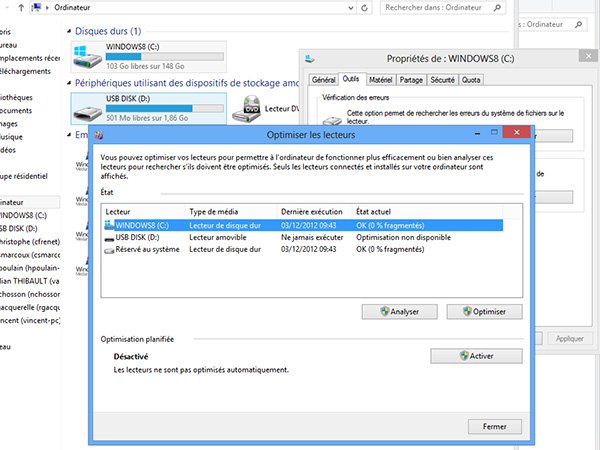Click "501 Mo libres sur 1,86 Go" text
The height and width of the screenshot is (450, 600).
147,118
